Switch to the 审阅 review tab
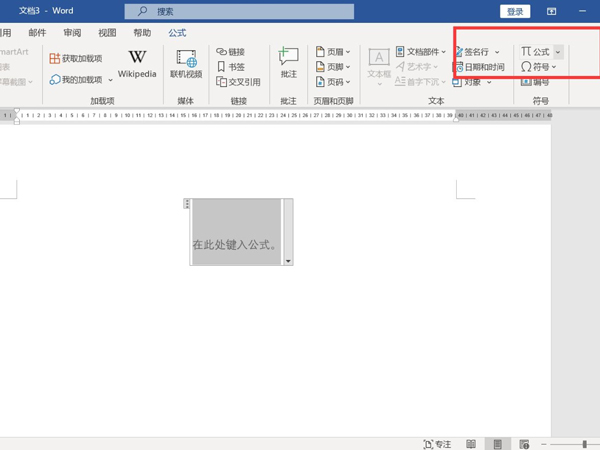 72,33
